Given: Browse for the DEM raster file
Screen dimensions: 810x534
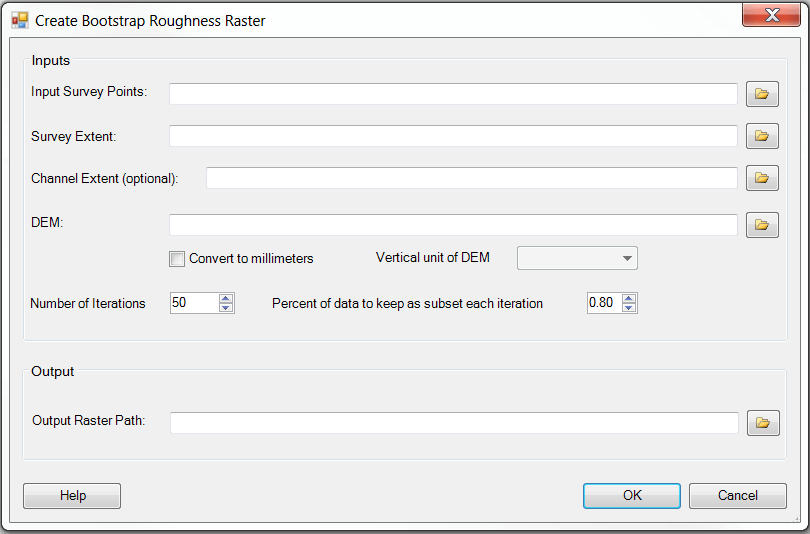Looking at the screenshot, I should (762, 225).
